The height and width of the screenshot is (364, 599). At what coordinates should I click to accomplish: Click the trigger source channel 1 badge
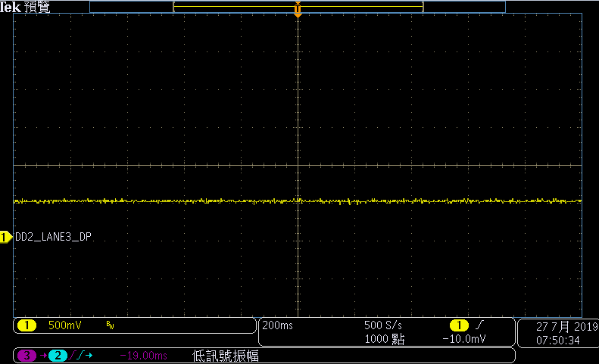pyautogui.click(x=459, y=325)
